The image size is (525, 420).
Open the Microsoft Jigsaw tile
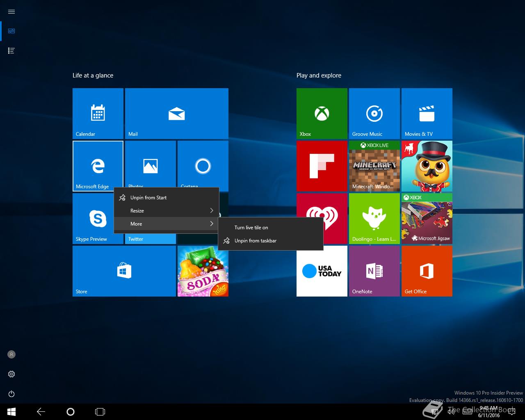[x=427, y=219]
